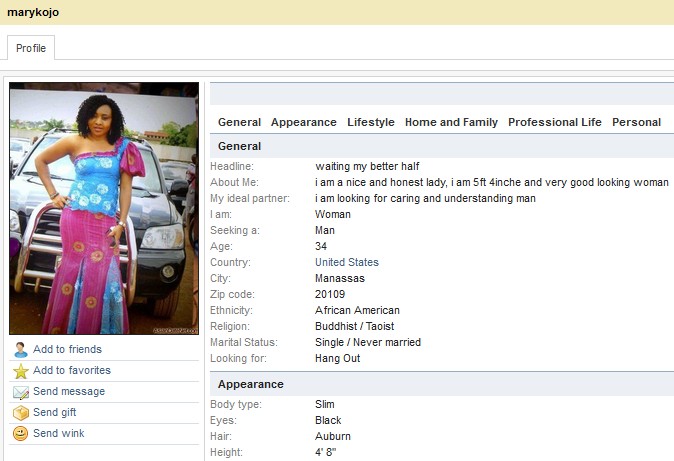
Task: Click the Send message link
Action: tap(69, 391)
